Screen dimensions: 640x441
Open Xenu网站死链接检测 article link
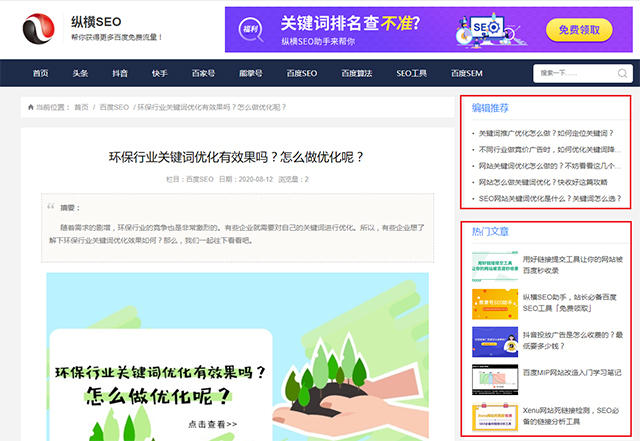[571, 416]
